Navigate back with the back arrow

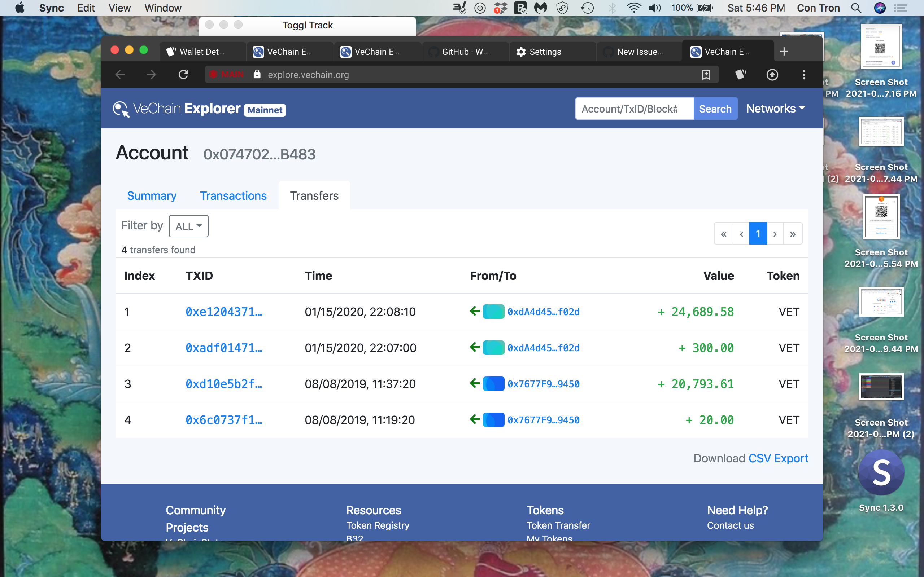point(119,74)
